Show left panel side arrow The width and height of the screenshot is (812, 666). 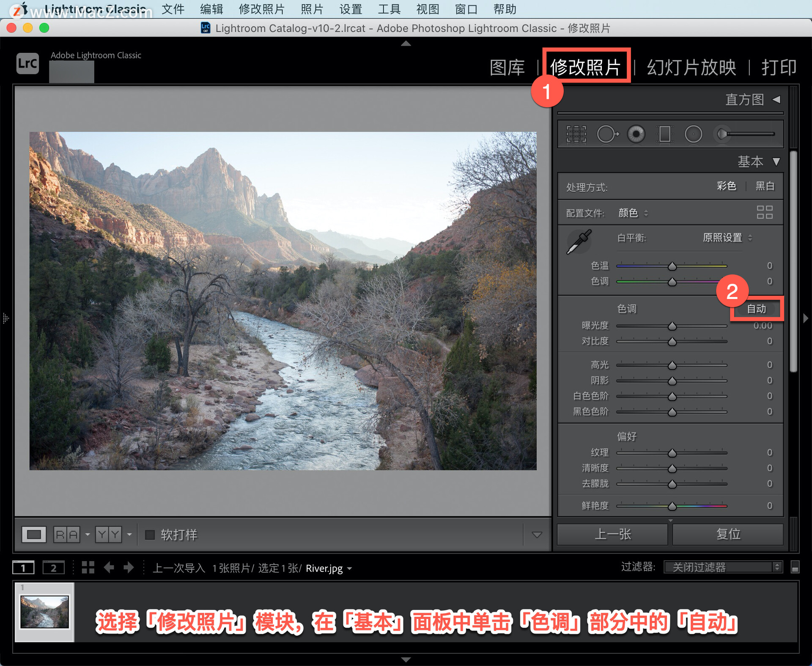point(5,318)
